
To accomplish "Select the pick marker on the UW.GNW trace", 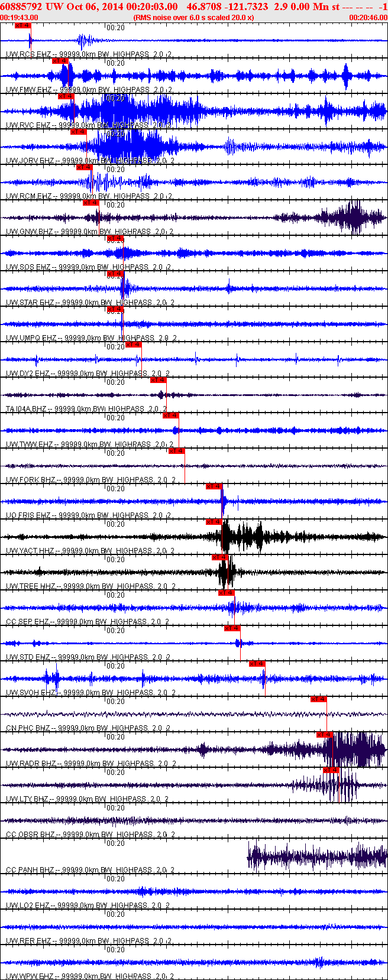I will point(90,203).
